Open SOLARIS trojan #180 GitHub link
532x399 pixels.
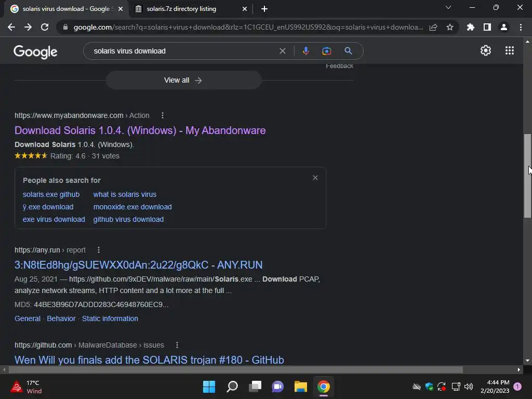(149, 360)
